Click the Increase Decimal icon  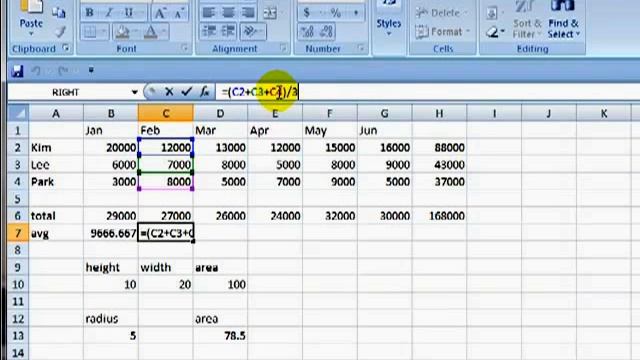click(308, 31)
